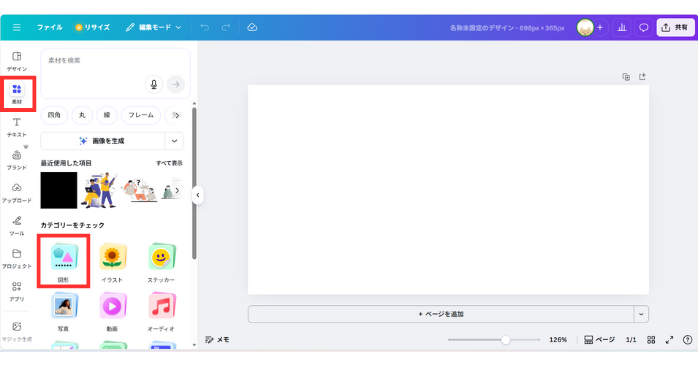This screenshot has height=365, width=698.
Task: Click the ページを追加 button
Action: (441, 314)
